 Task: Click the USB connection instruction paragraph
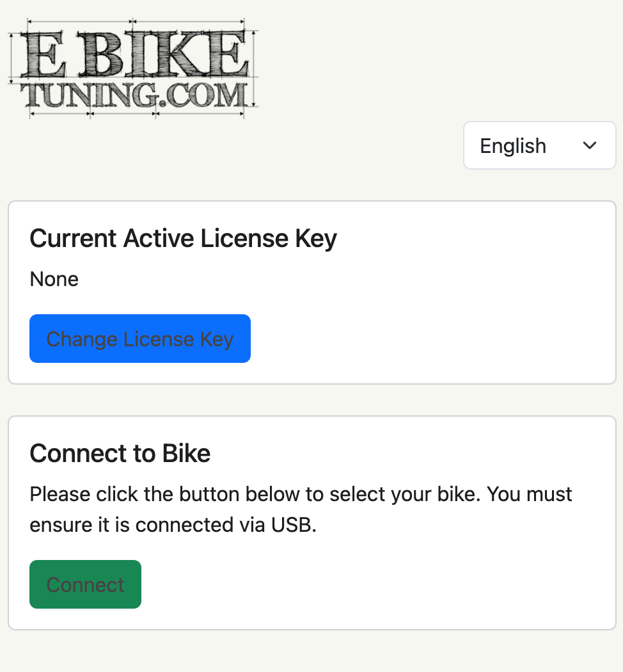click(x=301, y=509)
